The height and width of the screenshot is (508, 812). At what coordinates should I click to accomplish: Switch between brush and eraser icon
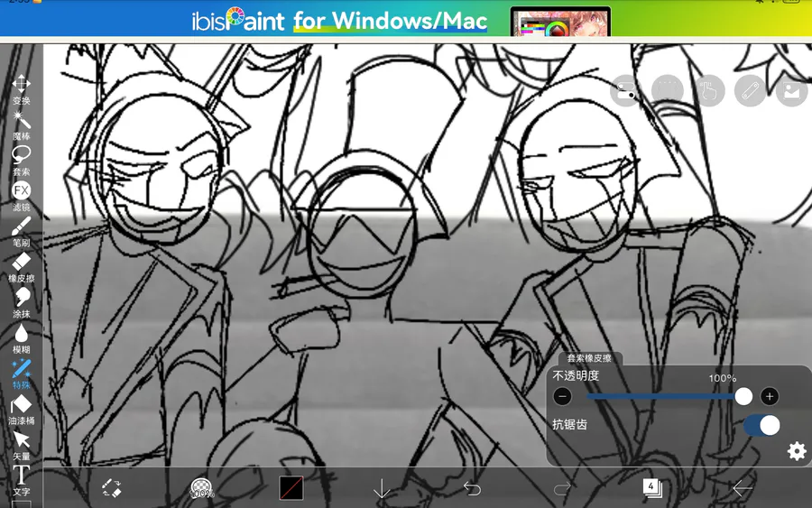[111, 488]
